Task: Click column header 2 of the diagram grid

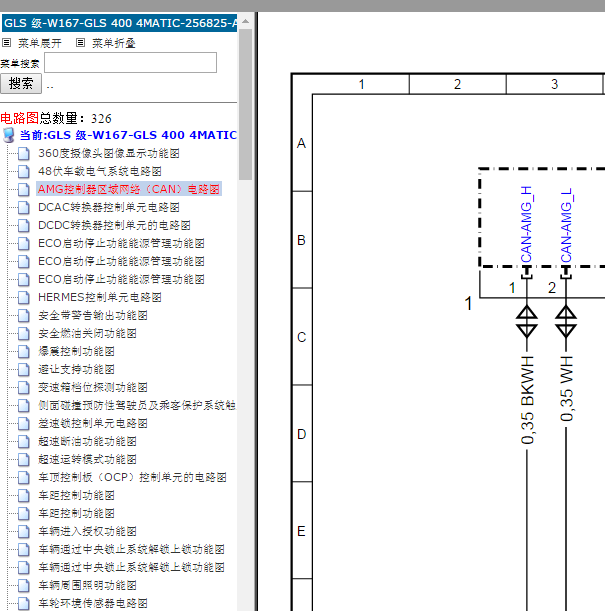Action: tap(457, 84)
